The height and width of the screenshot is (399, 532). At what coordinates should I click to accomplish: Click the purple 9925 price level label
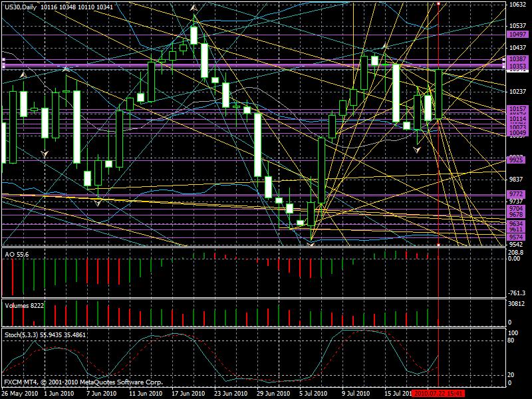[516, 160]
